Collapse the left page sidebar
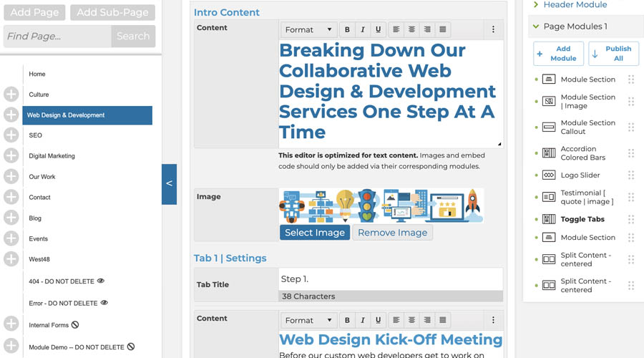The height and width of the screenshot is (358, 644). 169,184
